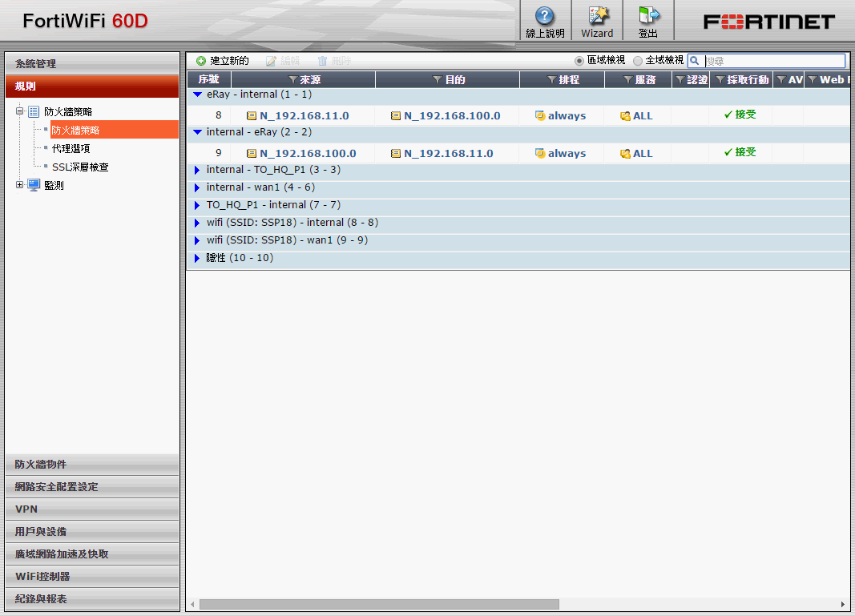The width and height of the screenshot is (855, 616).
Task: Open source N_192.168.100.0 in policy 9
Action: (308, 153)
